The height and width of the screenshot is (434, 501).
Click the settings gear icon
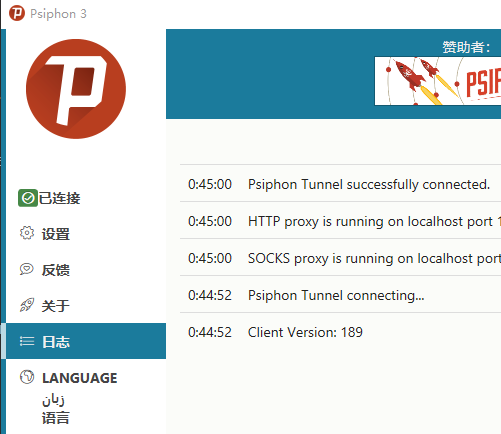coord(27,233)
